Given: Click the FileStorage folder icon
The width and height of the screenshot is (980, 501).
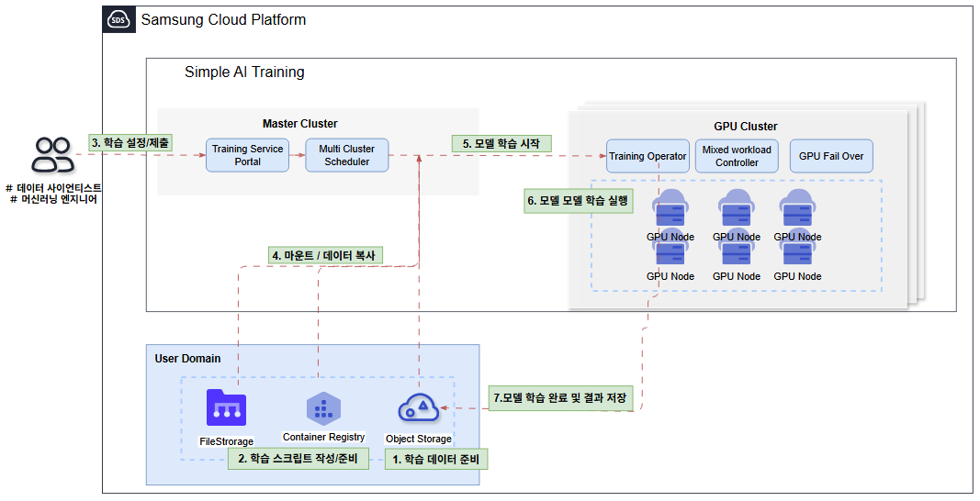Looking at the screenshot, I should 226,407.
